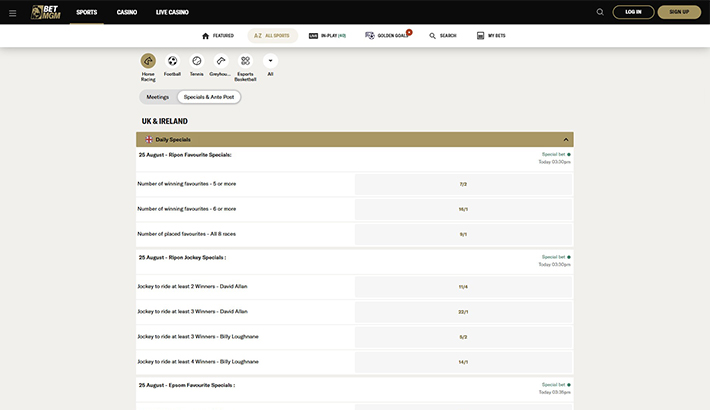Viewport: 710px width, 410px height.
Task: Select the Tennis sport icon
Action: [197, 61]
